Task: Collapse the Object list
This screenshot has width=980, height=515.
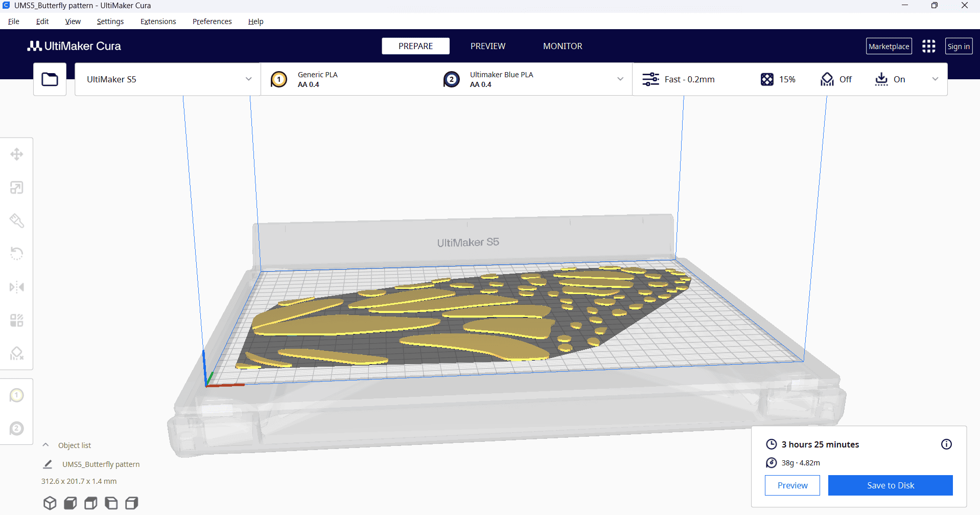Action: coord(45,445)
